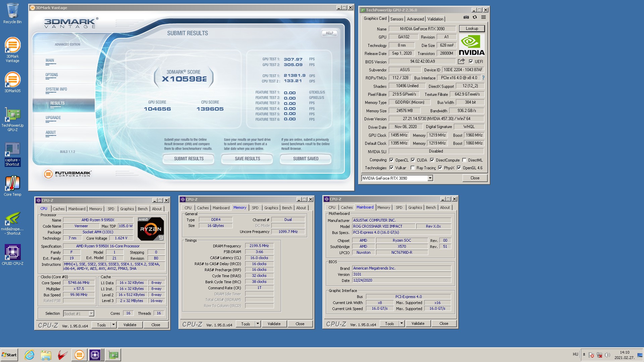Switch to 3DMark Vantage taskbar button
644x362 pixels.
[x=79, y=355]
